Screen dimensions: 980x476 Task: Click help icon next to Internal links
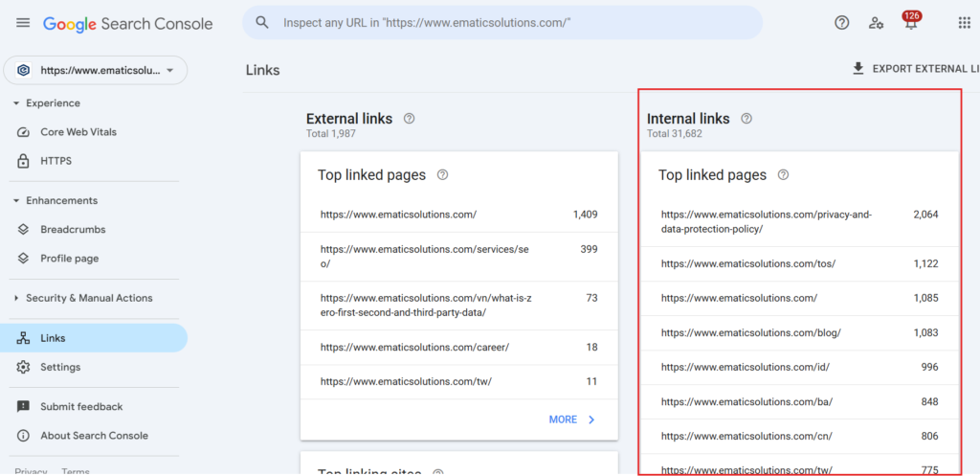746,119
